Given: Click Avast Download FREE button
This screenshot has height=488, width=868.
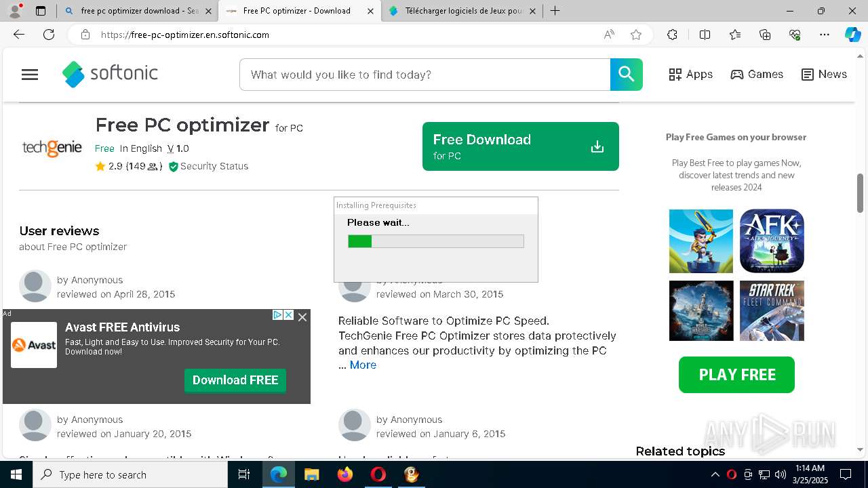Looking at the screenshot, I should pos(235,380).
